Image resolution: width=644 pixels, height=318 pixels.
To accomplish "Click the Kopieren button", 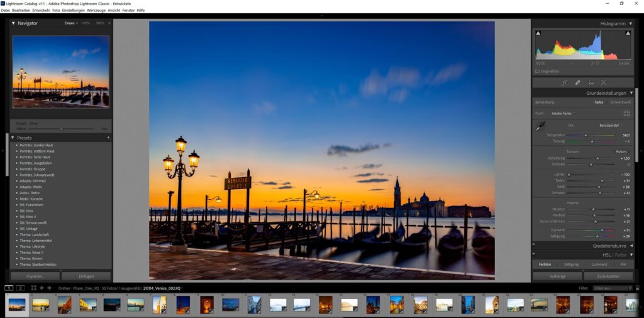I will [x=35, y=276].
